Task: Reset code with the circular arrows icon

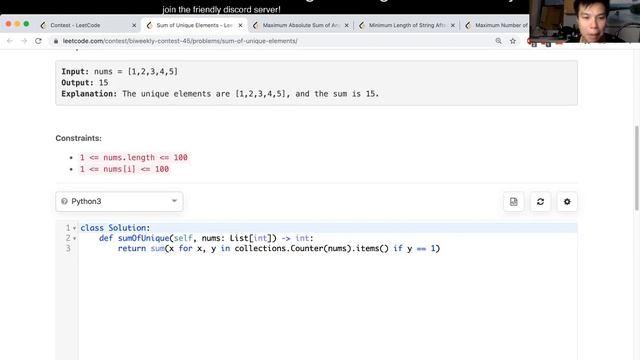Action: (540, 202)
